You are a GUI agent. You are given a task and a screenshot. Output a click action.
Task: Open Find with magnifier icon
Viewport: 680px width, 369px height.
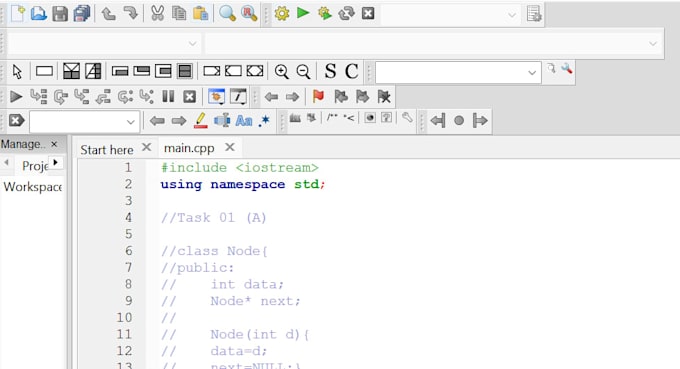(227, 14)
